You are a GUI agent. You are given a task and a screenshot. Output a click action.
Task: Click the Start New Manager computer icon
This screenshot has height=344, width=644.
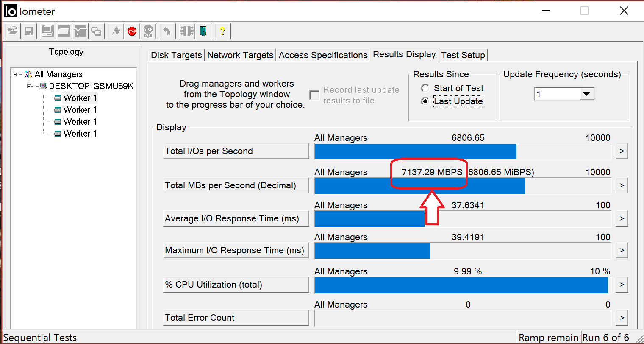coord(47,31)
